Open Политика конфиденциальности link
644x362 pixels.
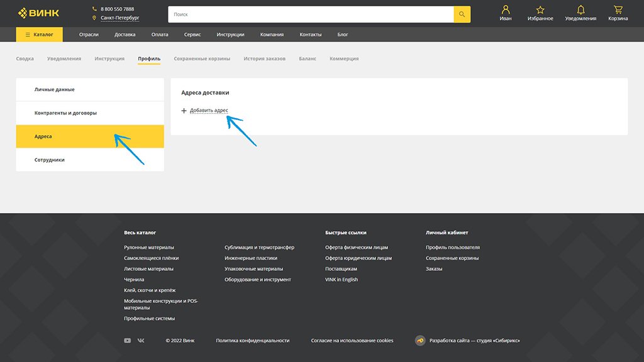253,340
